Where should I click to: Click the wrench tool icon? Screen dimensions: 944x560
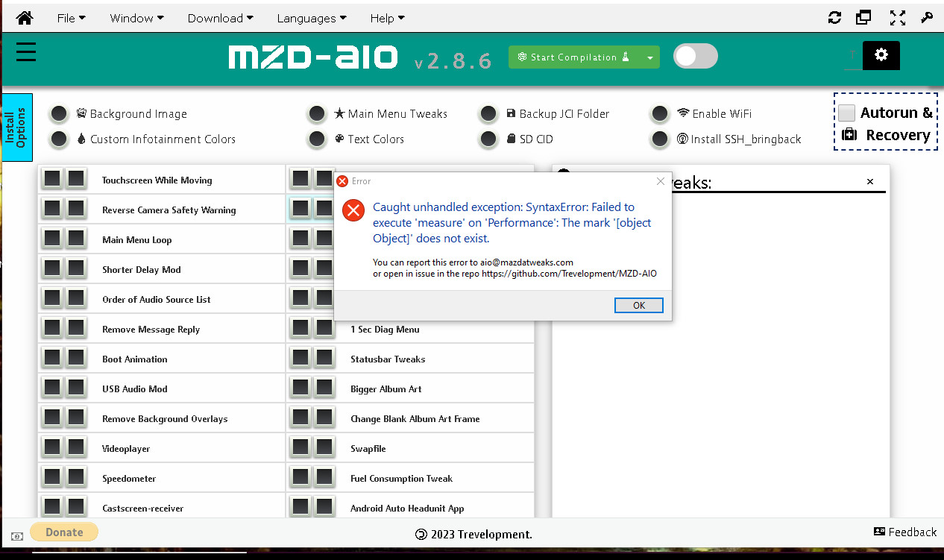pyautogui.click(x=927, y=18)
